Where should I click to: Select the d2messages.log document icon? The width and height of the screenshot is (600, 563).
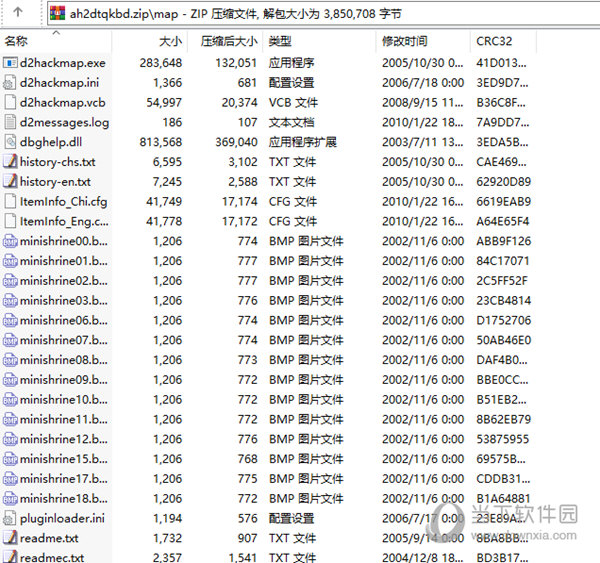coord(10,122)
